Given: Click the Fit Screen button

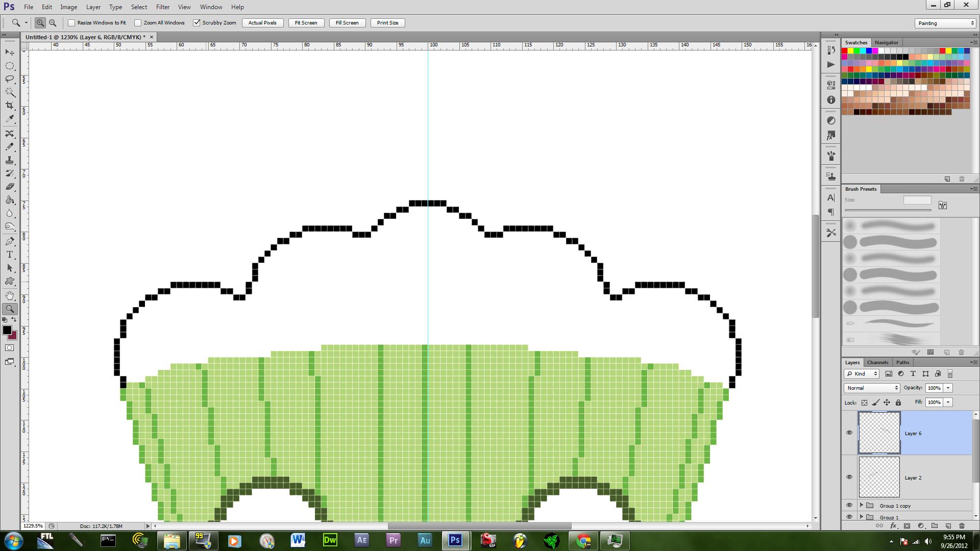Looking at the screenshot, I should pos(306,23).
